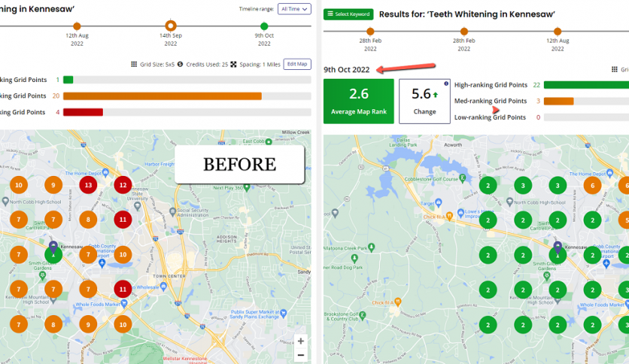Zoom out the left map with minus button

(x=301, y=355)
